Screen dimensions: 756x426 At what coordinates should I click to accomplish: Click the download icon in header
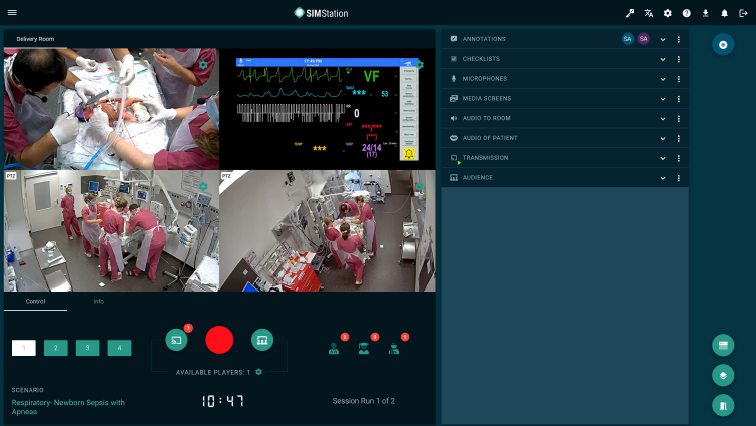point(706,13)
